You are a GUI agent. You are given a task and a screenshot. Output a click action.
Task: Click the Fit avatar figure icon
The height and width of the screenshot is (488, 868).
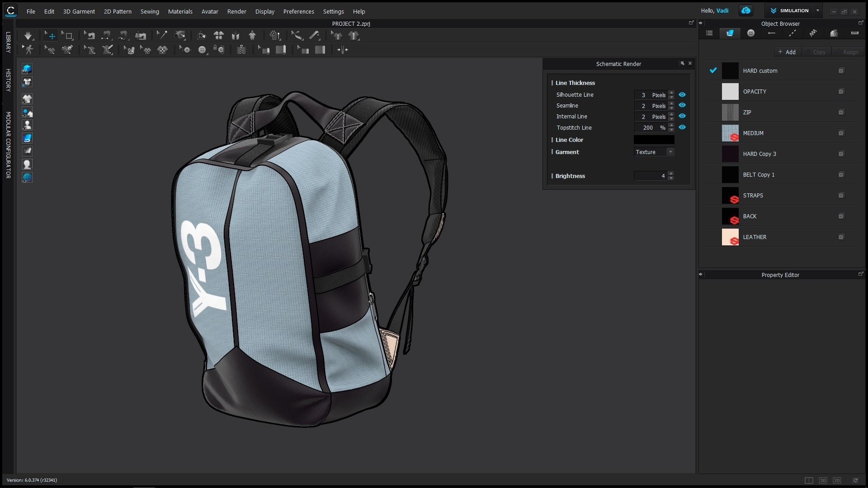tap(252, 36)
